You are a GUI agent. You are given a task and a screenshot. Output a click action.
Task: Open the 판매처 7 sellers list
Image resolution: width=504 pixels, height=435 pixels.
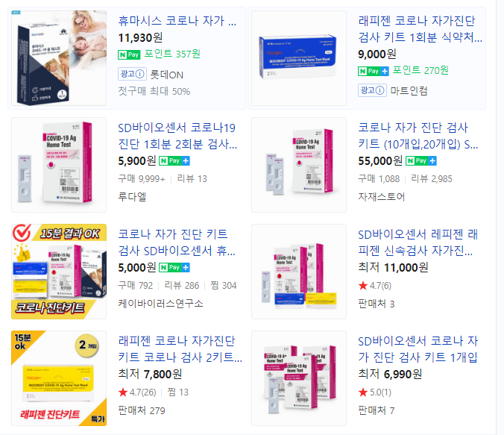376,410
